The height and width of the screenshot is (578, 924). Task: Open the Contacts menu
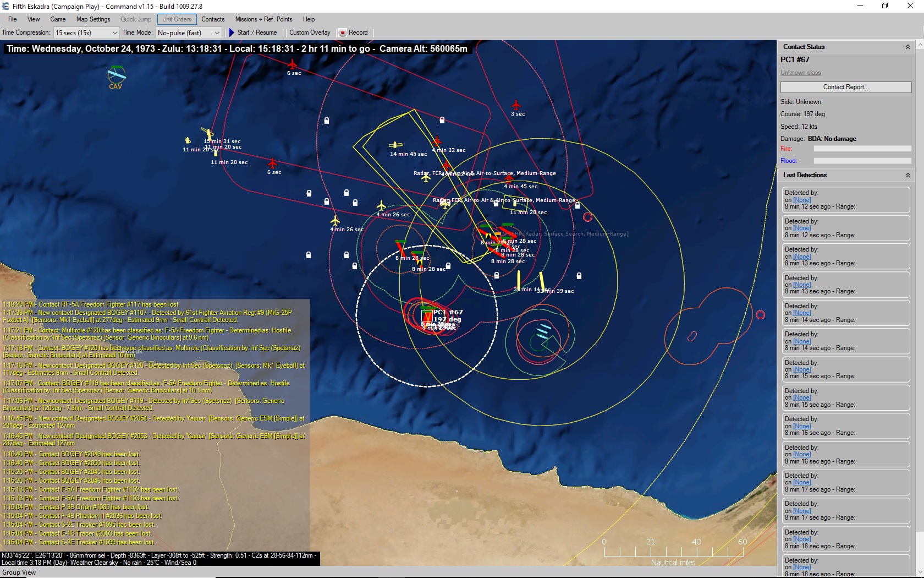(x=213, y=19)
